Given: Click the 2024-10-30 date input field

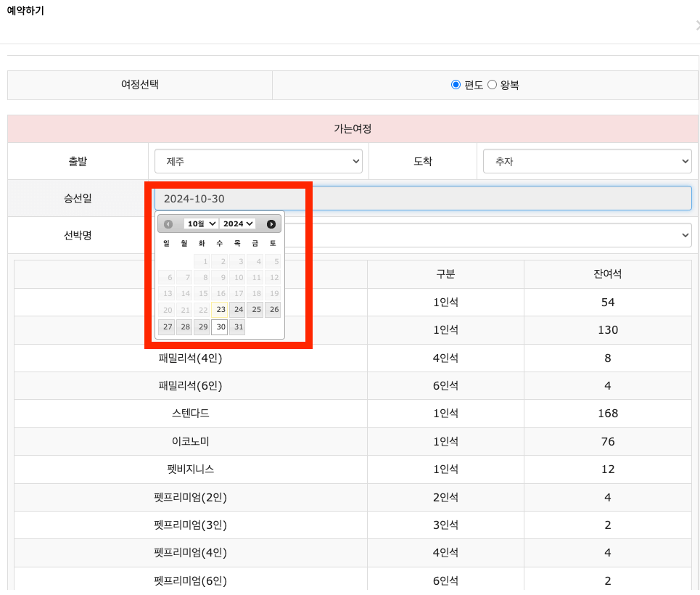Looking at the screenshot, I should coord(435,197).
